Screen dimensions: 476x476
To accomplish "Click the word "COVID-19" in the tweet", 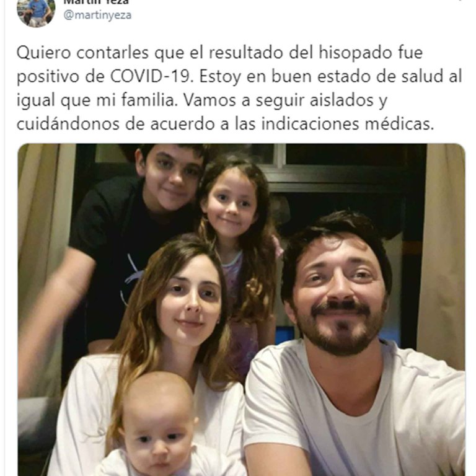I will click(x=151, y=76).
